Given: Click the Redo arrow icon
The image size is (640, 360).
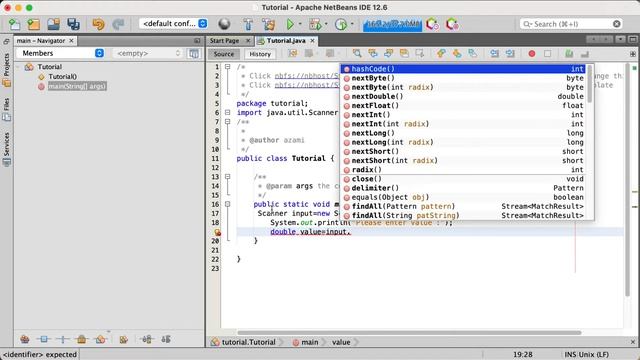Looking at the screenshot, I should point(118,24).
